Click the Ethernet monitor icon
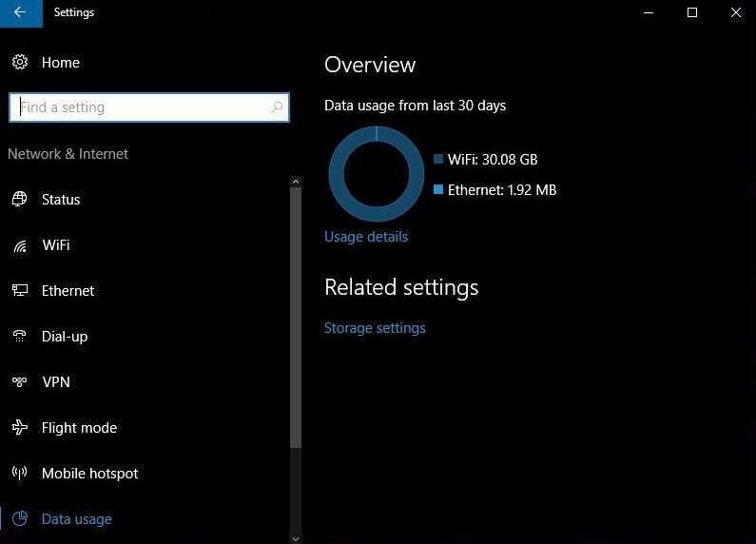The height and width of the screenshot is (544, 756). (x=20, y=291)
